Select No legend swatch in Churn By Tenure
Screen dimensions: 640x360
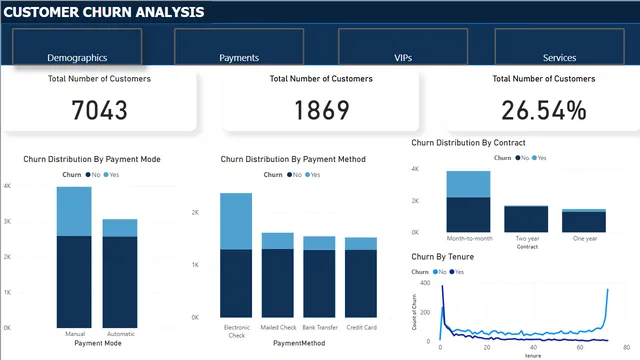(x=435, y=272)
